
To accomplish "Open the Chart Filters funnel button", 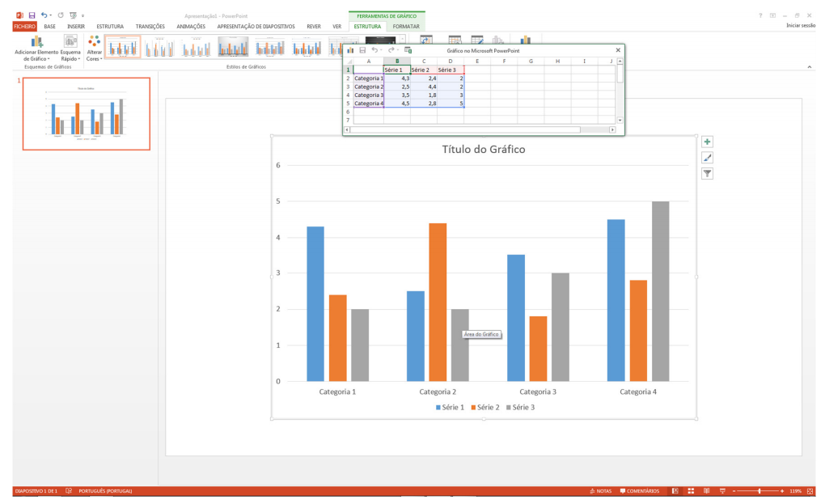I will 707,173.
